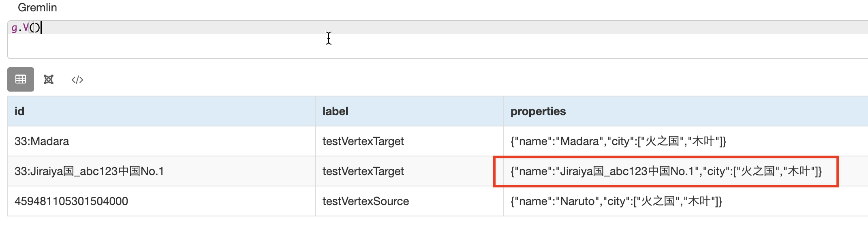868x231 pixels.
Task: Click the id column header
Action: [19, 111]
